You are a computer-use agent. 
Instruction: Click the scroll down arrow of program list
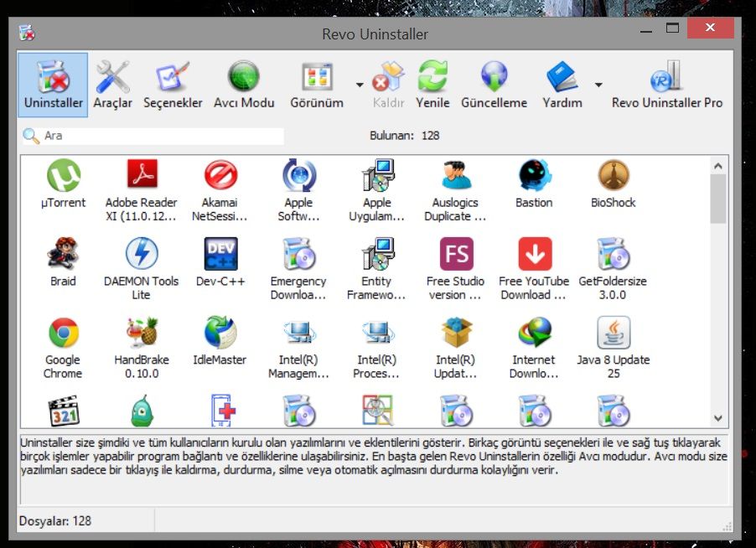tap(718, 418)
